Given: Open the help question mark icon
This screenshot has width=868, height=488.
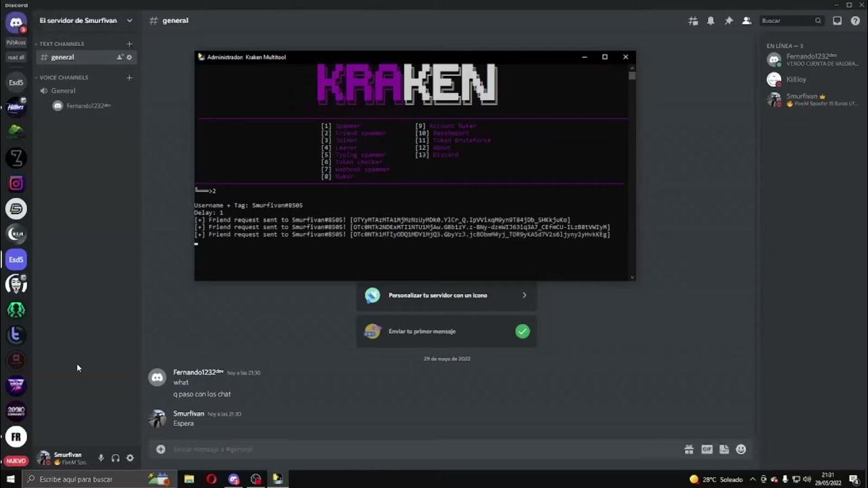Looking at the screenshot, I should click(x=855, y=21).
